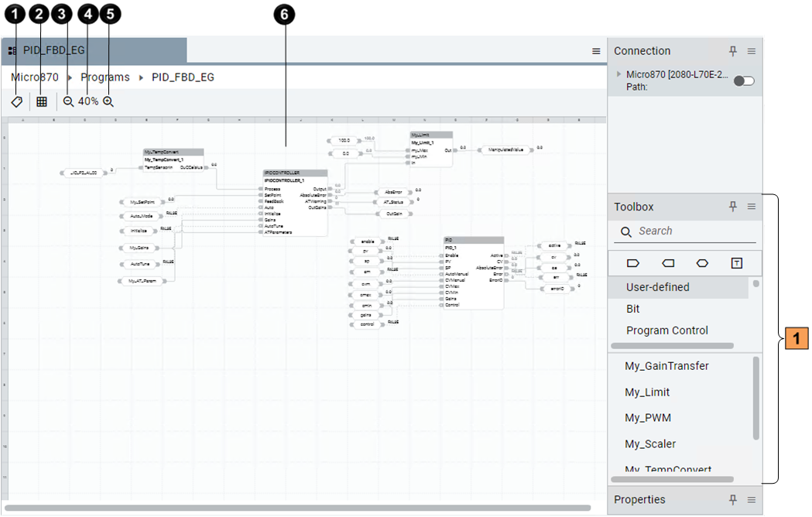Click the zoom in magnifier icon
This screenshot has width=812, height=517.
pyautogui.click(x=108, y=101)
